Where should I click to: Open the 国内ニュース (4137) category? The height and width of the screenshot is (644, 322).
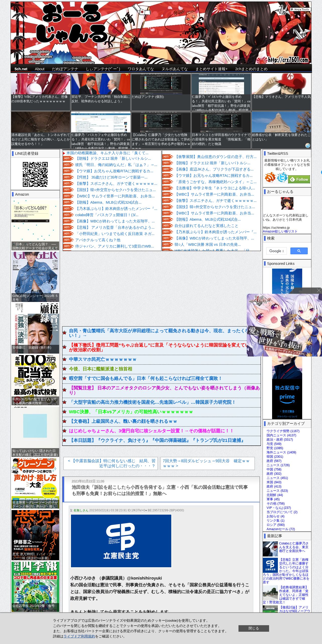pos(281,435)
